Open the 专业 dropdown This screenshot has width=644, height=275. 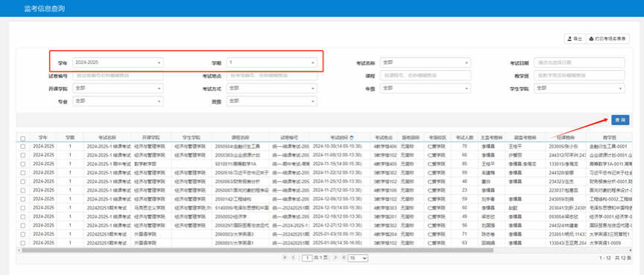[x=118, y=101]
